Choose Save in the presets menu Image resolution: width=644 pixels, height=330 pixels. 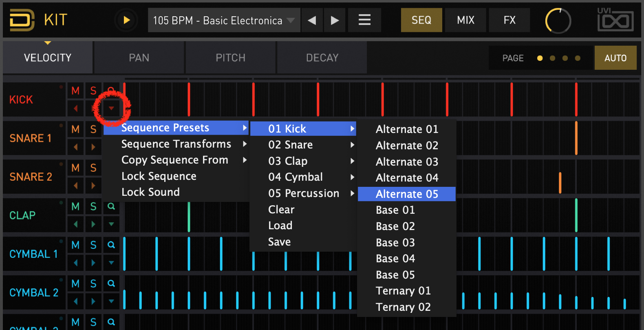[303, 242]
